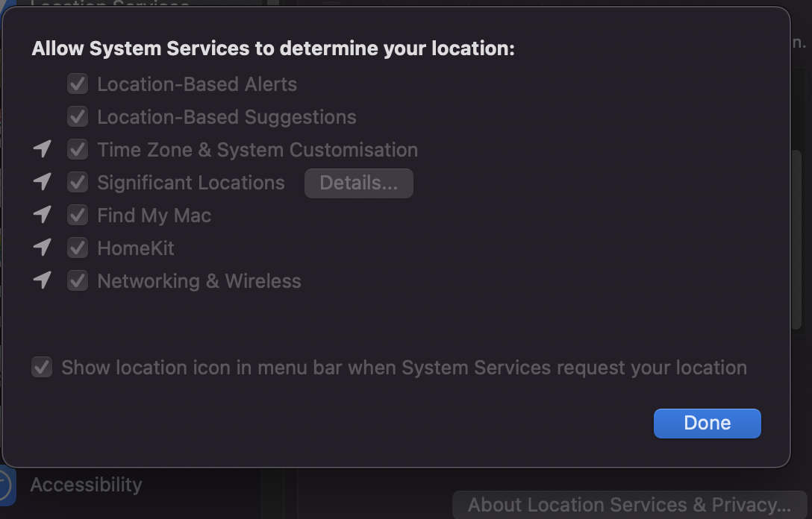Open About Location Services & Privacy
812x519 pixels.
click(630, 505)
